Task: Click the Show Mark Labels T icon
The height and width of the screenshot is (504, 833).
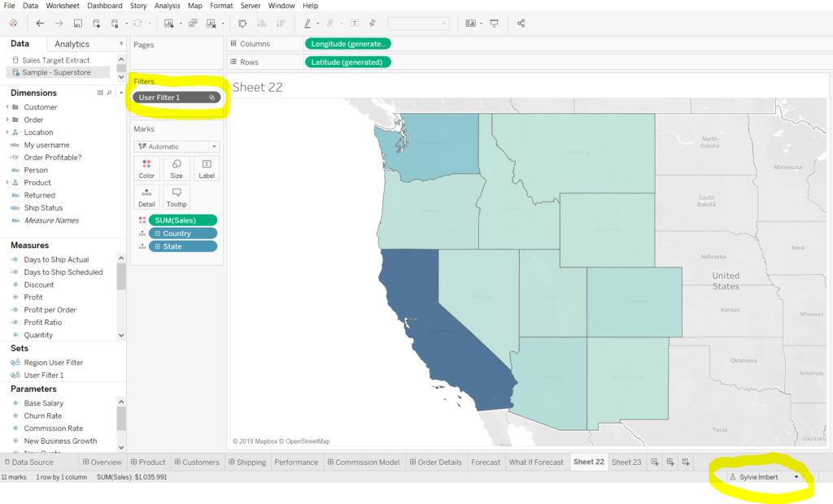Action: pos(355,24)
